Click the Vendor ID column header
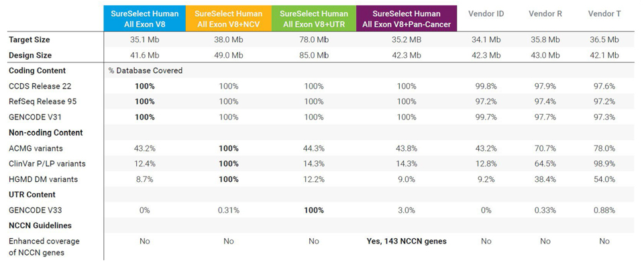Image resolution: width=644 pixels, height=263 pixels. (486, 13)
